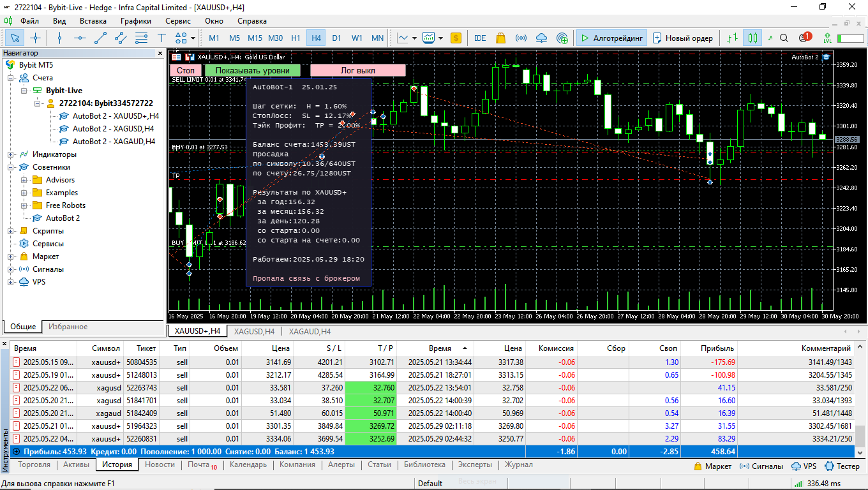Switch to XAGUSD,H4 chart tab

pyautogui.click(x=254, y=331)
